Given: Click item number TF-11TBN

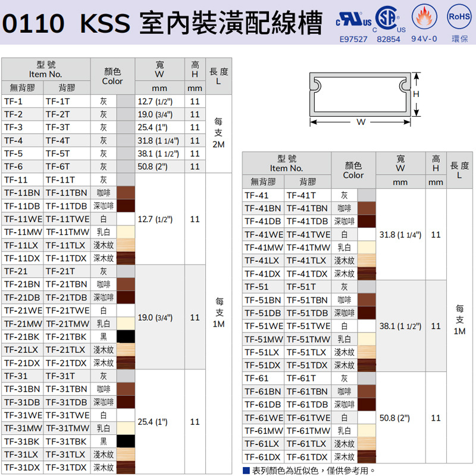Looking at the screenshot, I should [x=67, y=193].
